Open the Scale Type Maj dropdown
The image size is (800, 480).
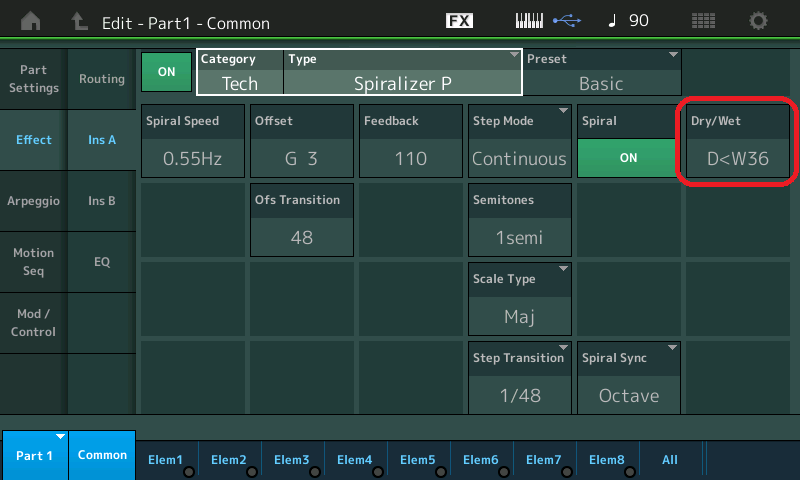(x=519, y=300)
